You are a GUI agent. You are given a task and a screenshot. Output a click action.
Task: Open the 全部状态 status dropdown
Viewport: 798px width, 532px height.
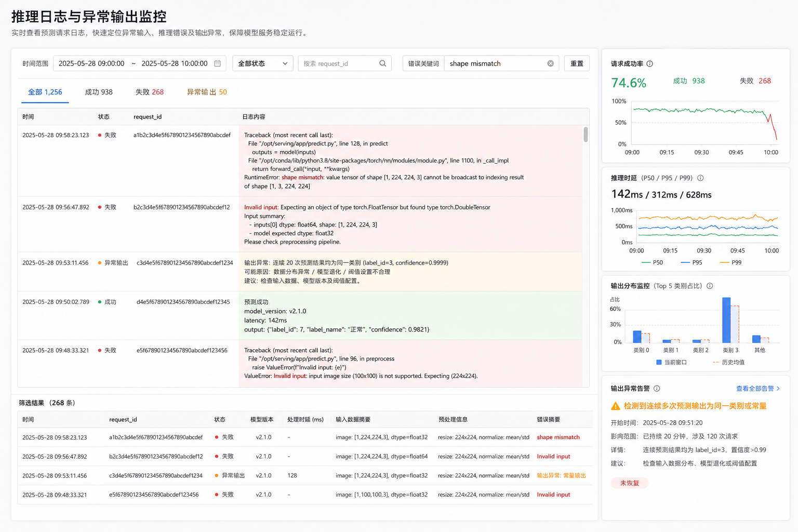pyautogui.click(x=263, y=63)
